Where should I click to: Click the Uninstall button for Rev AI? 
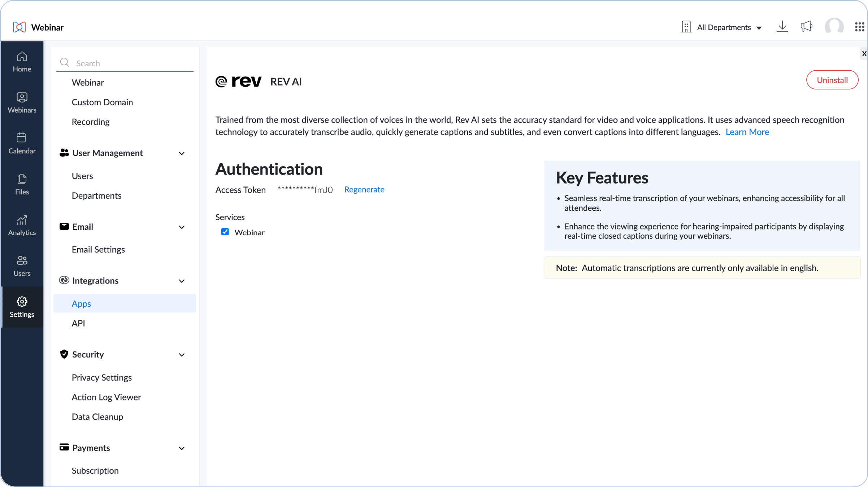click(x=832, y=80)
